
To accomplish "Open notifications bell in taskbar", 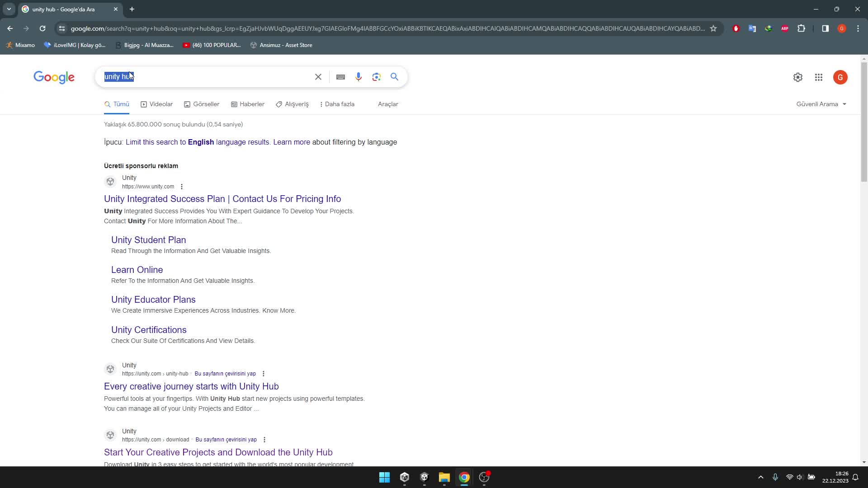I will (855, 477).
